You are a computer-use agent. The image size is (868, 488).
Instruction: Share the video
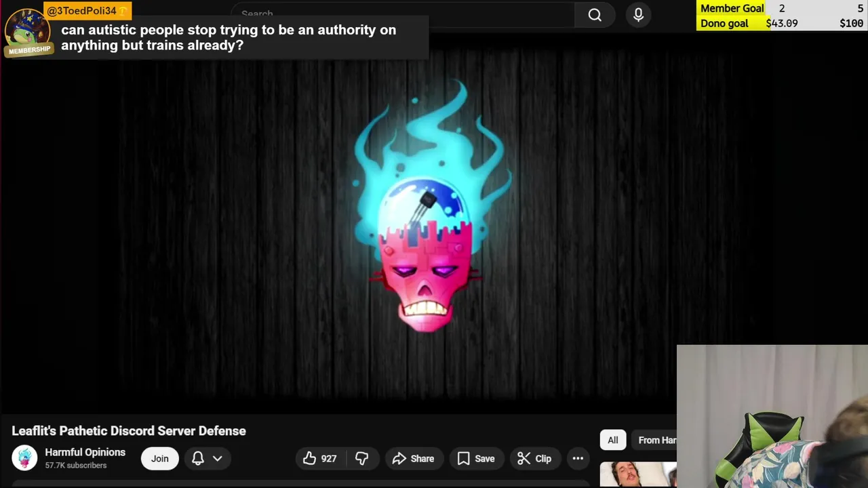click(413, 459)
